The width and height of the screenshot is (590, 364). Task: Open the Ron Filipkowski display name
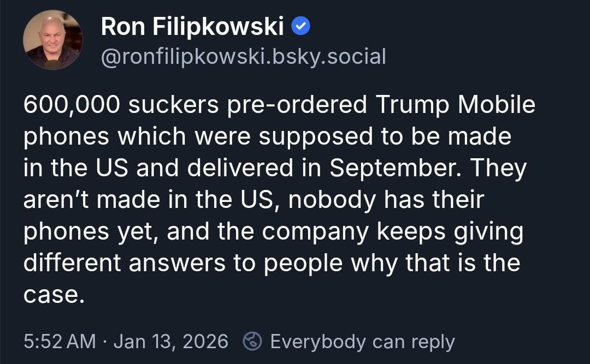(192, 27)
